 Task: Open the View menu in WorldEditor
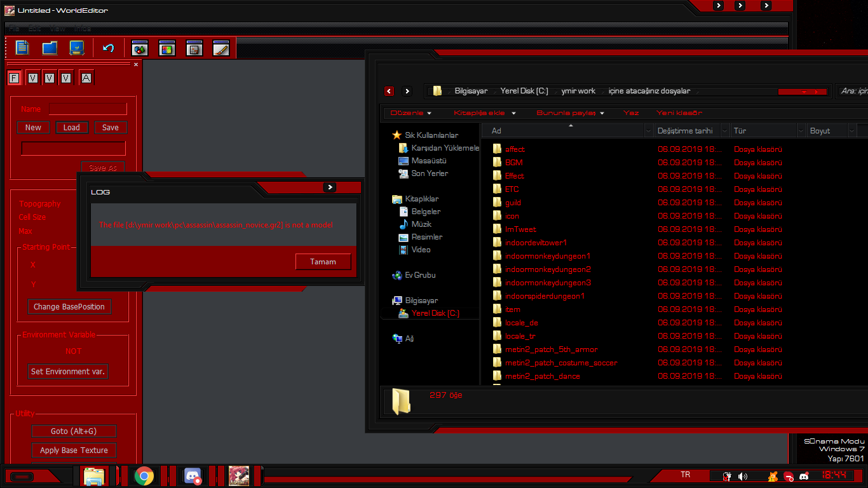(x=57, y=29)
